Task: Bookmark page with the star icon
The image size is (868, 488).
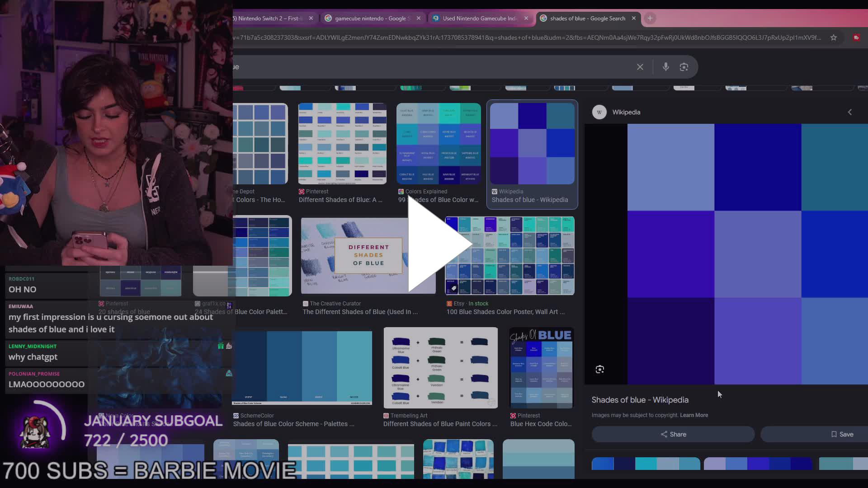Action: pyautogui.click(x=833, y=38)
